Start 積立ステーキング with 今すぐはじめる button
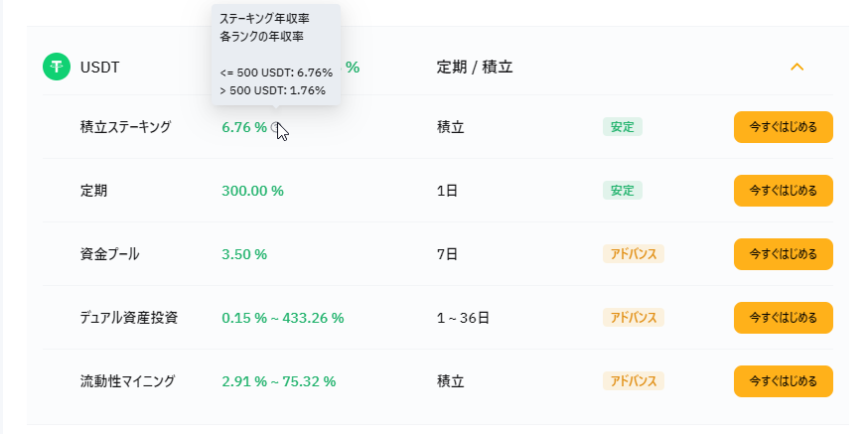The height and width of the screenshot is (434, 868). pyautogui.click(x=784, y=127)
